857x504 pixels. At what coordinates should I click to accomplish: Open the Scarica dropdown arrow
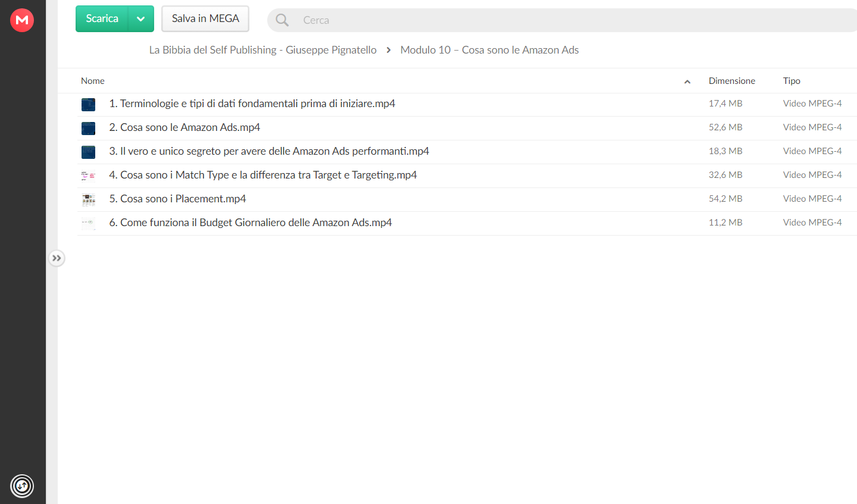pyautogui.click(x=141, y=19)
